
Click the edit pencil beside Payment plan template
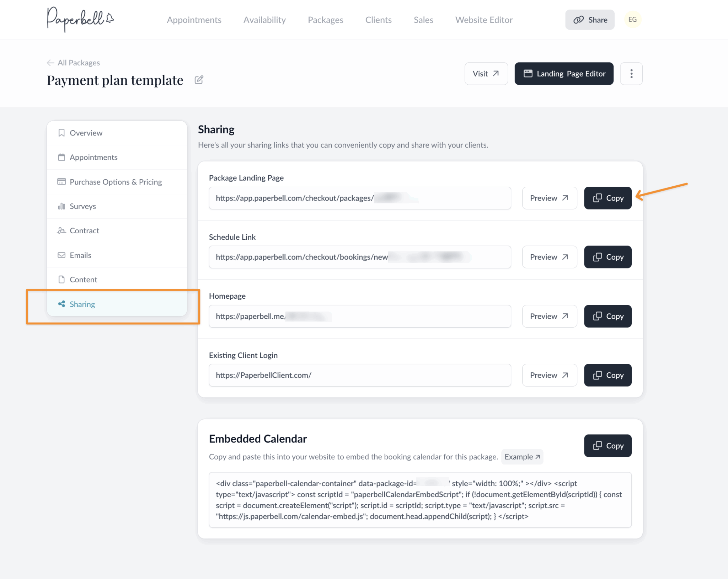[x=199, y=80]
